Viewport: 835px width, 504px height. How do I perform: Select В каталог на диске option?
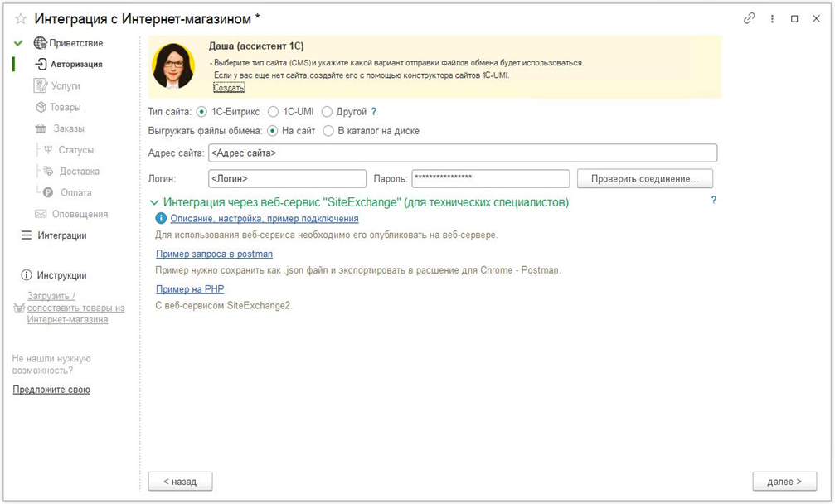tap(328, 131)
